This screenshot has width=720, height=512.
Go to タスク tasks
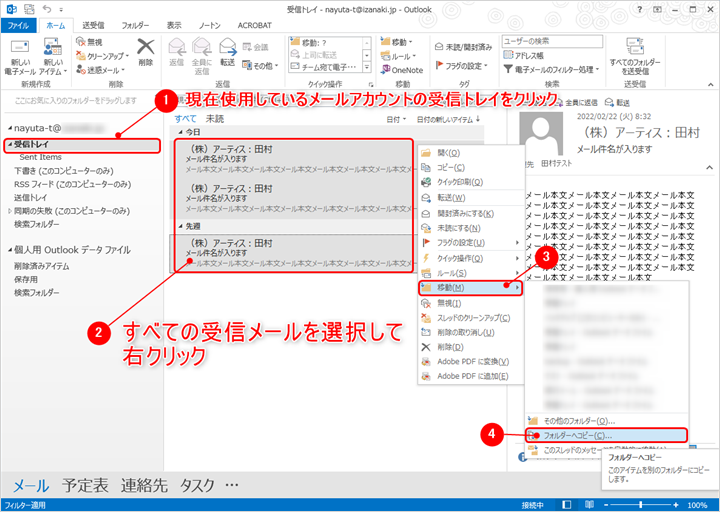click(197, 485)
